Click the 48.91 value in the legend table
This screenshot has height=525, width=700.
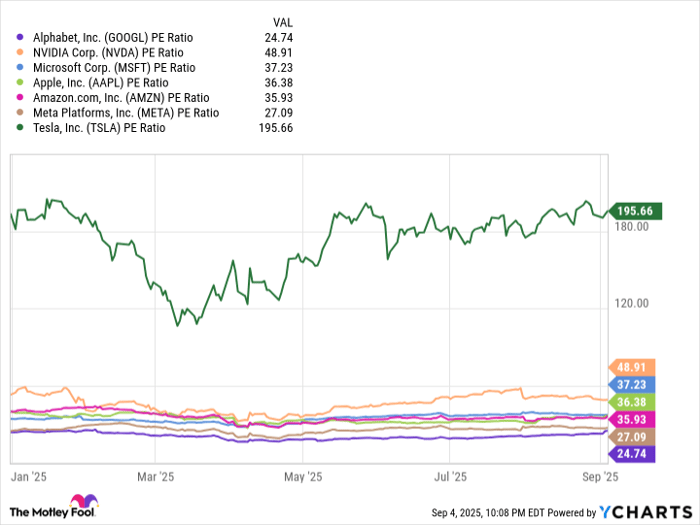click(x=279, y=53)
